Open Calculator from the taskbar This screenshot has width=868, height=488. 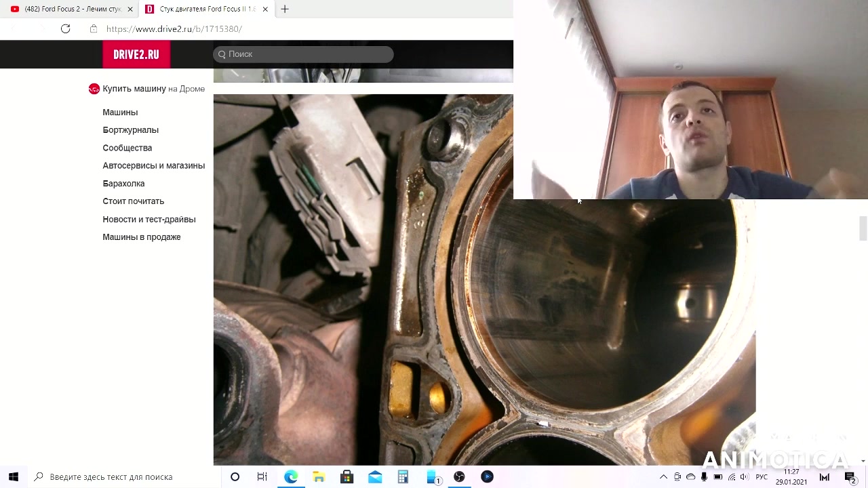(x=403, y=476)
